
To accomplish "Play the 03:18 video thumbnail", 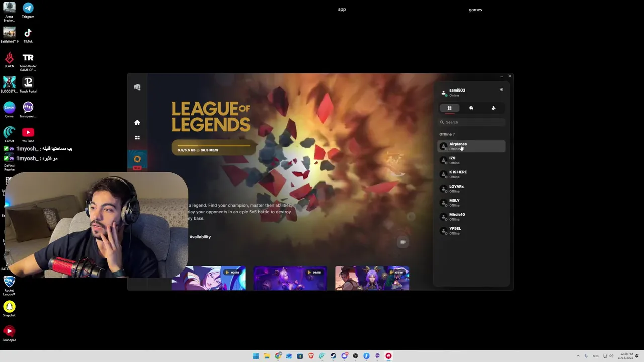I will pyautogui.click(x=208, y=278).
